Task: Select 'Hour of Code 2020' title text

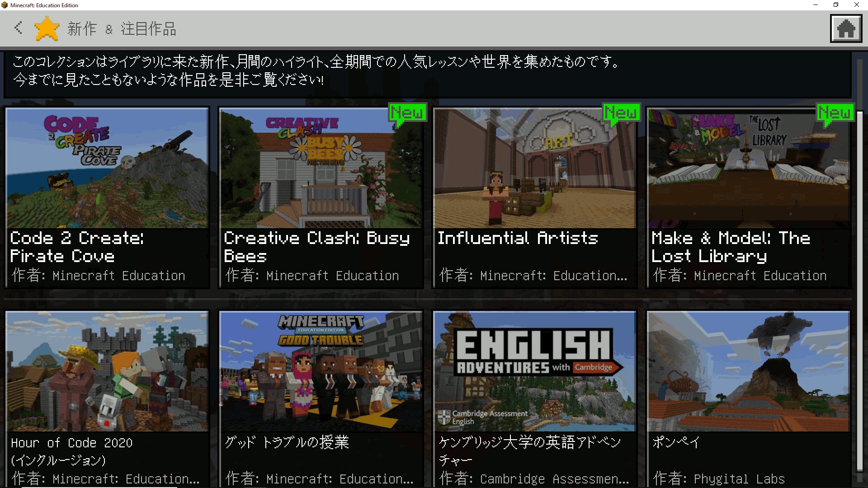Action: (x=72, y=451)
